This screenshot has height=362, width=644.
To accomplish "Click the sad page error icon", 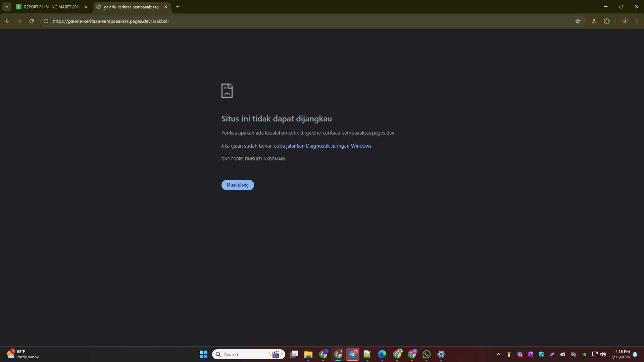I will [x=227, y=91].
